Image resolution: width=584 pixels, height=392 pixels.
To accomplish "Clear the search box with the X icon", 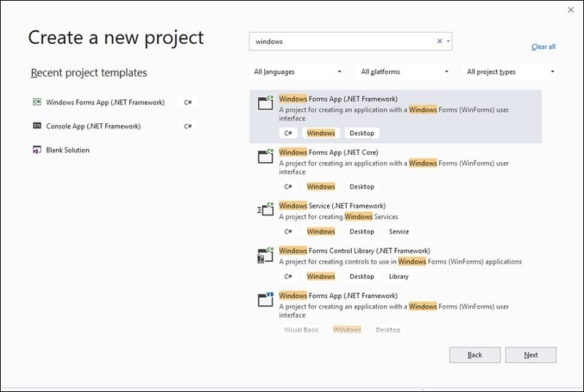I will 439,42.
